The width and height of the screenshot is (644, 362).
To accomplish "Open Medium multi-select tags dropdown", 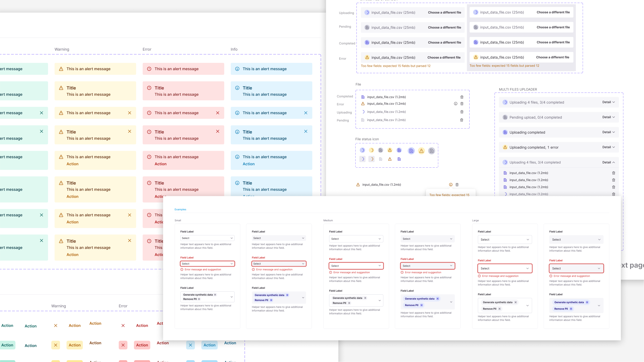I will click(379, 301).
